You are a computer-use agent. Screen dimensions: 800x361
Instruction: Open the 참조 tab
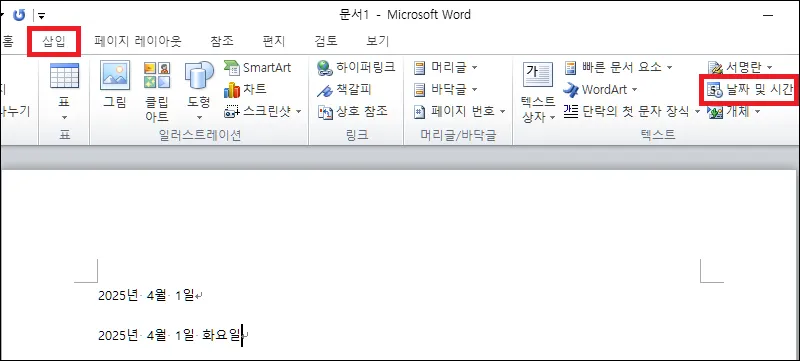[x=222, y=41]
